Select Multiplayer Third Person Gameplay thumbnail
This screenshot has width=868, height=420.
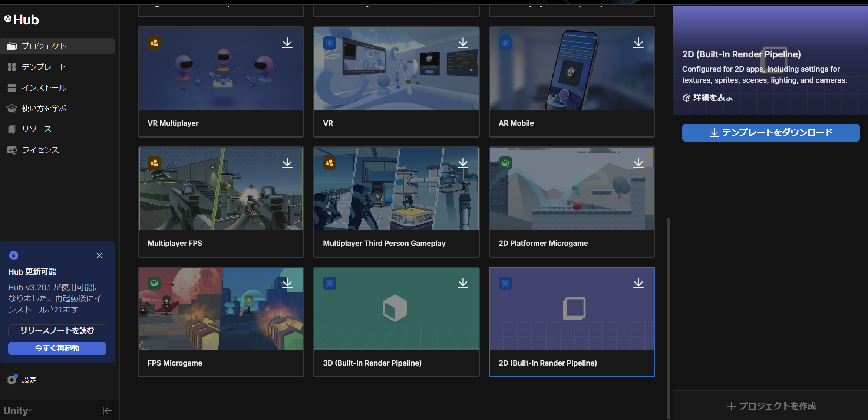click(396, 189)
